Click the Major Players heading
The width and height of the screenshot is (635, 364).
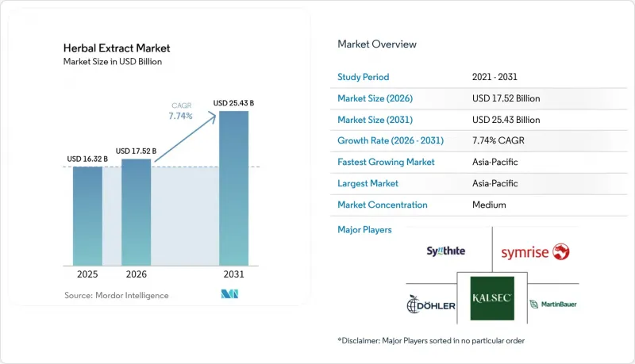point(364,230)
